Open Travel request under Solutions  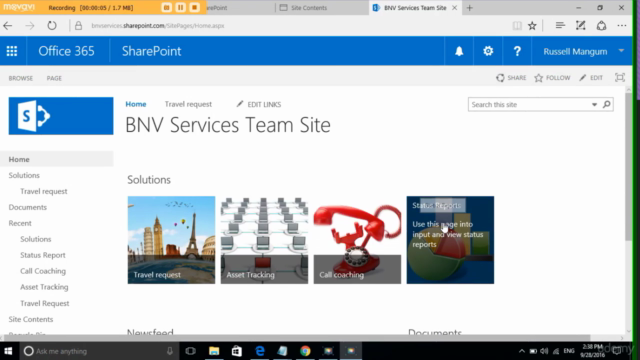pyautogui.click(x=44, y=191)
